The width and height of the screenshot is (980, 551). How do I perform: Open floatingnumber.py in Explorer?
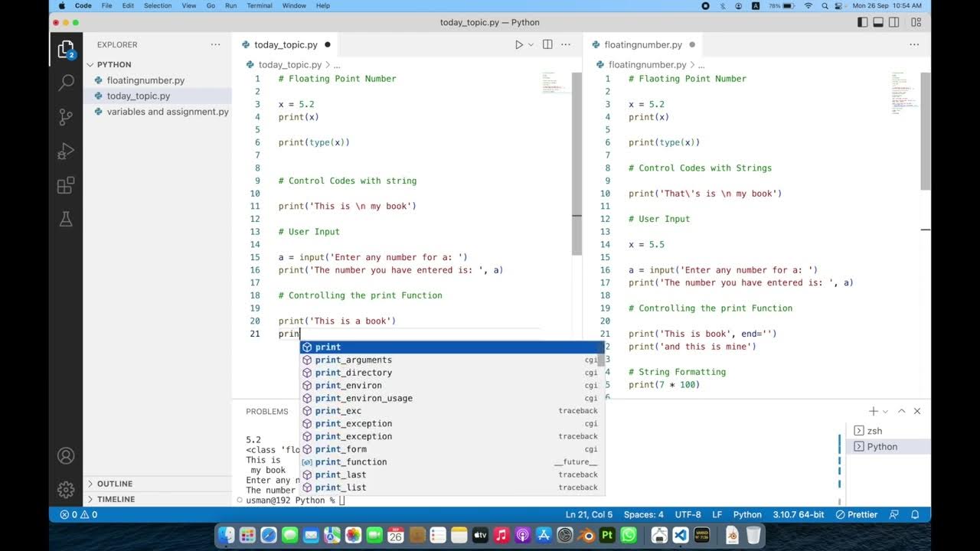[157, 80]
